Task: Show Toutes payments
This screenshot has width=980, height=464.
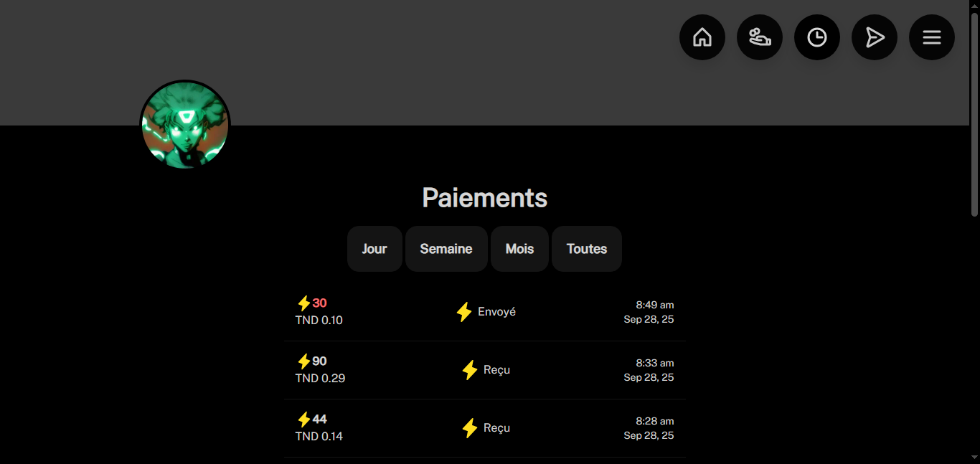Action: [x=587, y=249]
